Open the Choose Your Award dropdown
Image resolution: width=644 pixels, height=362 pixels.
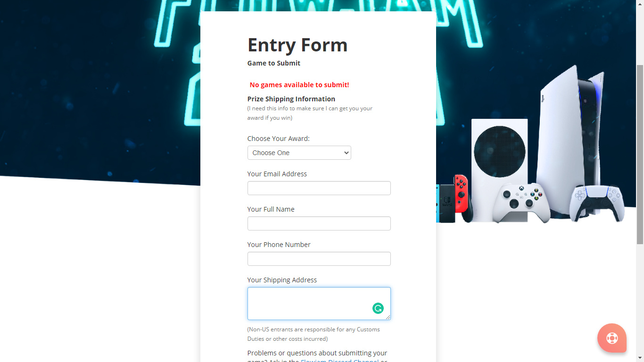pos(299,153)
